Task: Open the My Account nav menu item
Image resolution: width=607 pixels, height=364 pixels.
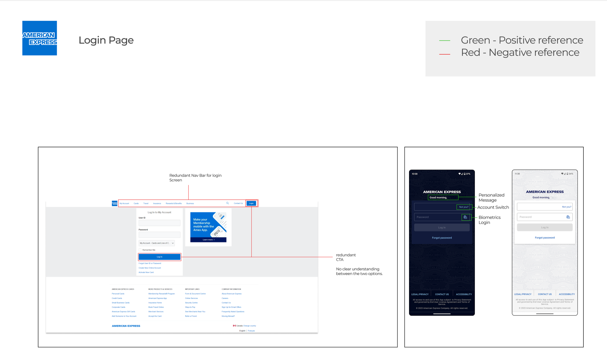Action: pos(124,203)
